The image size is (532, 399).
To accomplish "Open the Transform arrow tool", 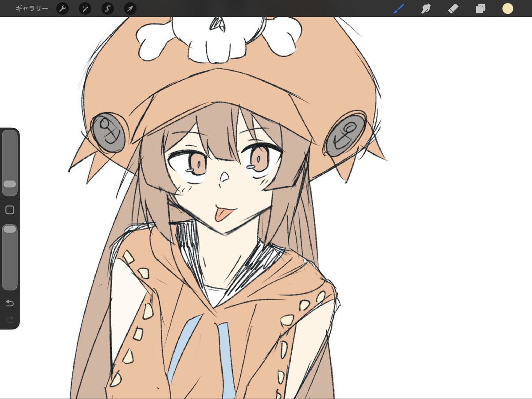I will coord(129,8).
